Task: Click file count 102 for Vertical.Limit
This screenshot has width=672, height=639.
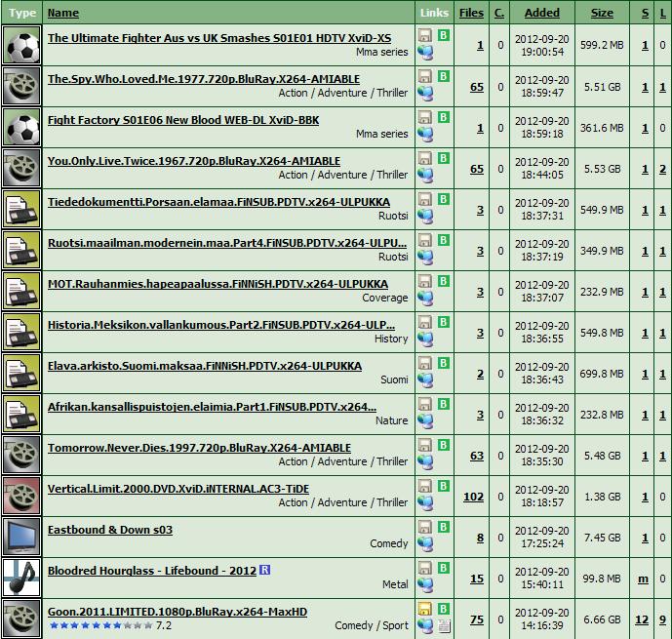Action: 474,497
